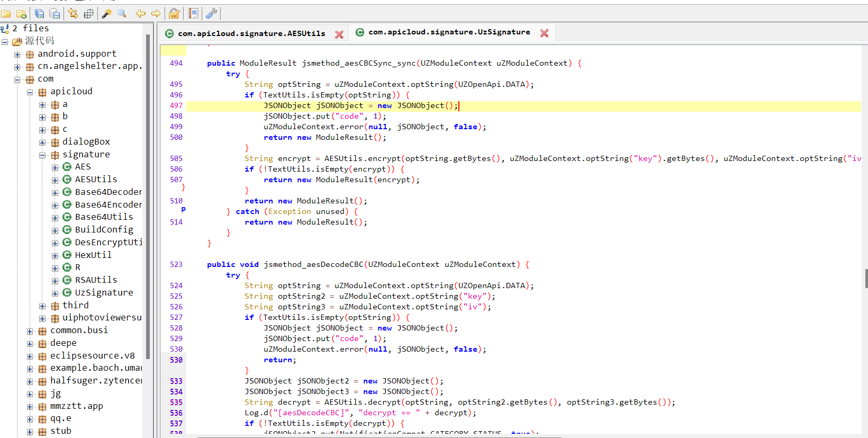Select example.baoch.umai package row
Screen dimensions: 868x438
(x=96, y=368)
